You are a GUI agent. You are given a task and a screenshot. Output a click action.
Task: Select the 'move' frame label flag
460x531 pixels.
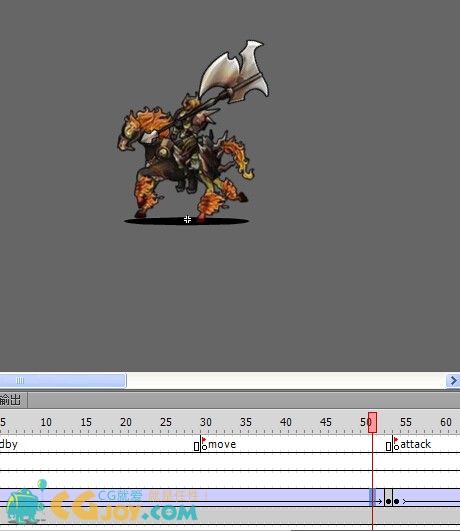tap(204, 440)
